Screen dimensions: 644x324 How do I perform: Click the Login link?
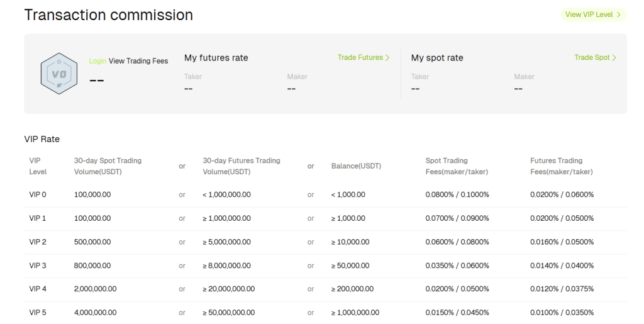[x=97, y=61]
